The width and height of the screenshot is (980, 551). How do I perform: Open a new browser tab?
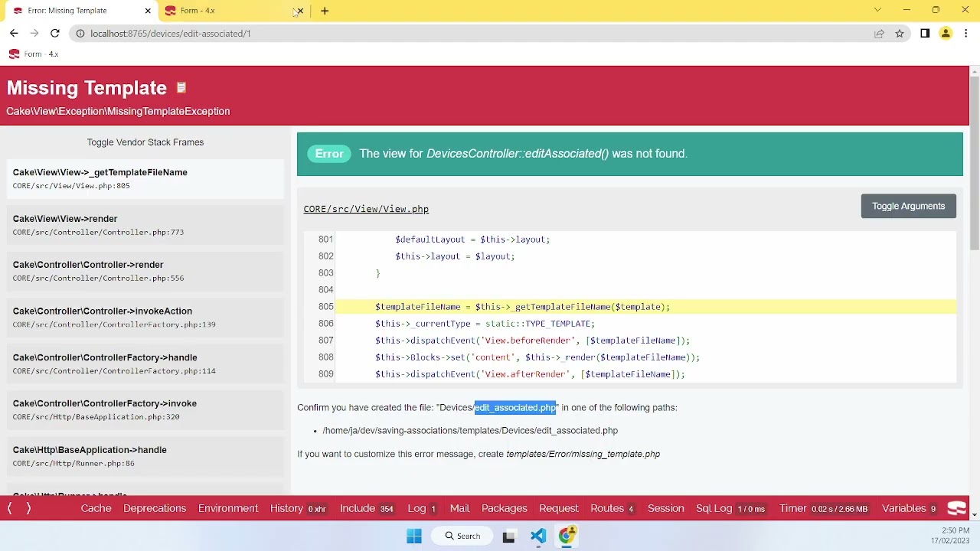click(325, 11)
